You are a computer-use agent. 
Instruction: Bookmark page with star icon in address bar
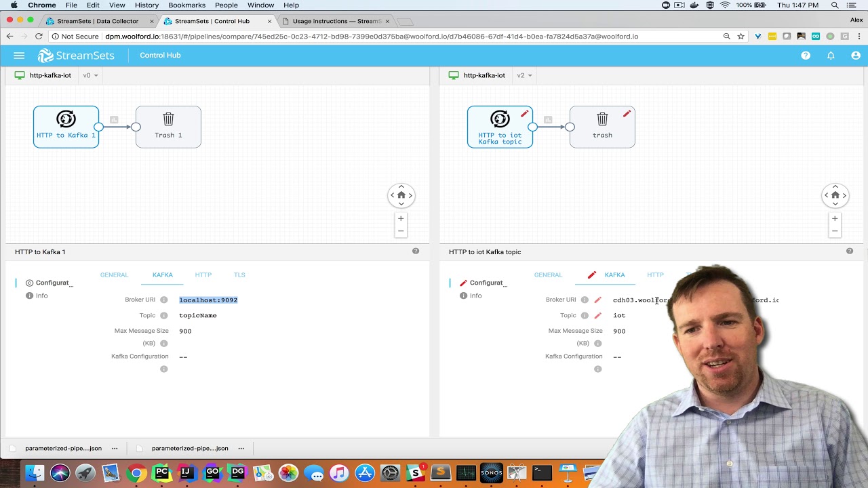pos(741,37)
